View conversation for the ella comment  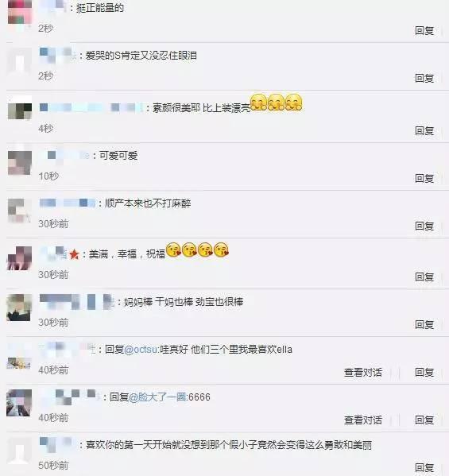point(363,373)
